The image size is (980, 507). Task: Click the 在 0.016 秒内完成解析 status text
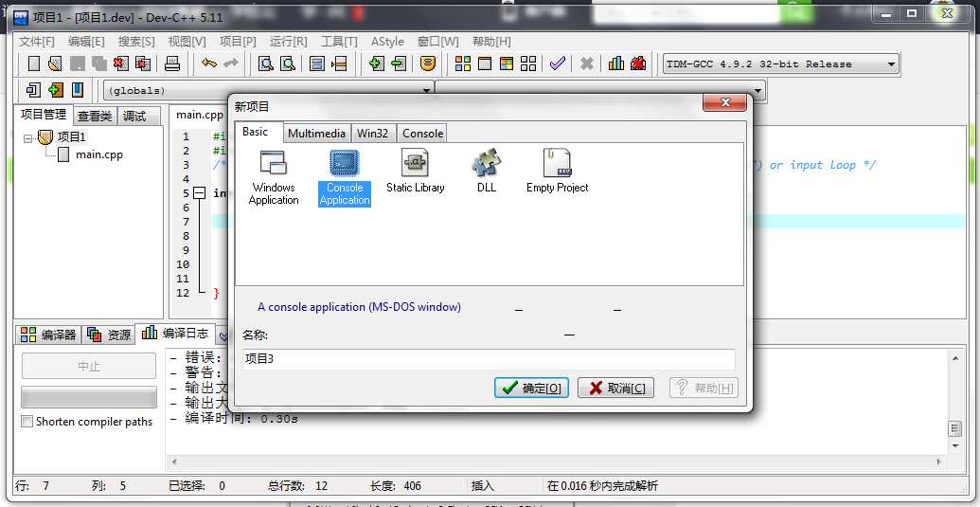pyautogui.click(x=602, y=486)
